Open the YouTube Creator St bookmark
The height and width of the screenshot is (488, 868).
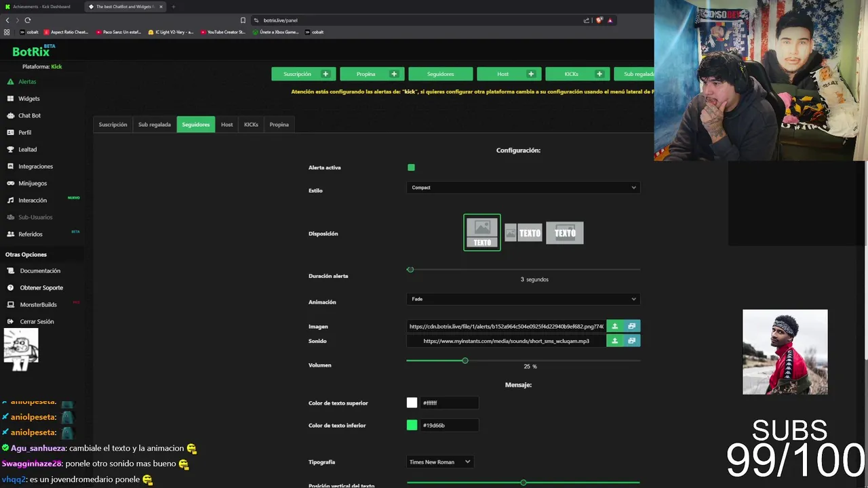[x=222, y=32]
